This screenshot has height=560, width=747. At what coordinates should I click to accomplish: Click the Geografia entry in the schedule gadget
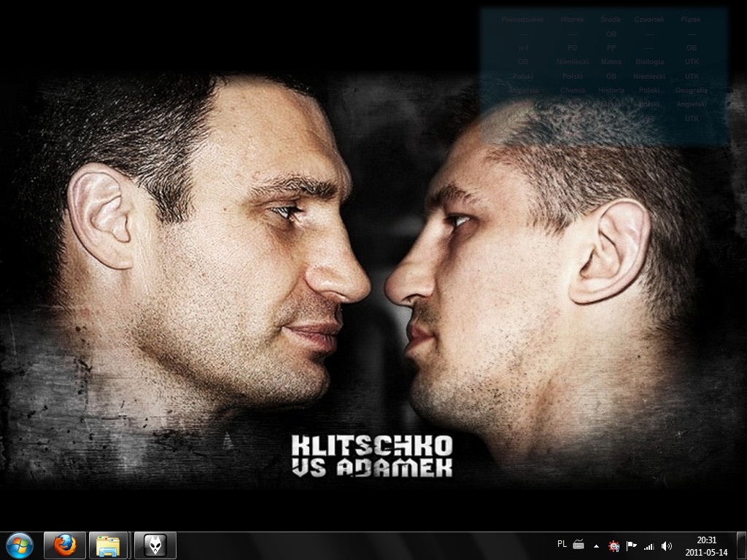click(691, 90)
